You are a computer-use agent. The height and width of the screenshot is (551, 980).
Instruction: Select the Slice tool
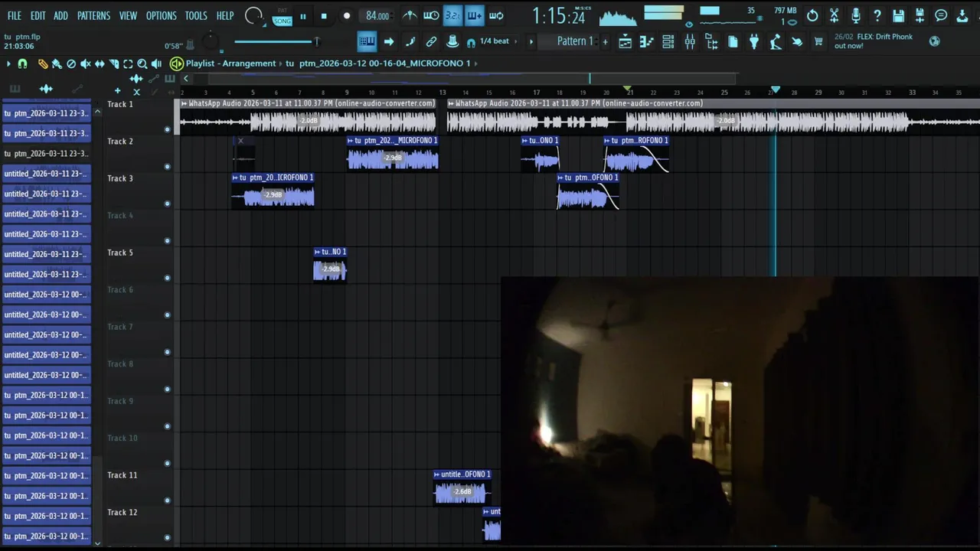pyautogui.click(x=113, y=64)
